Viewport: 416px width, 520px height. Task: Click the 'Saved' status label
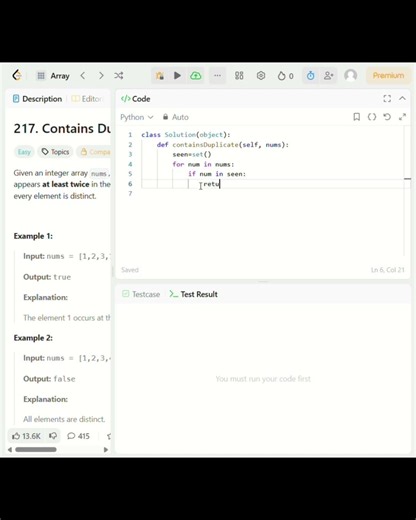pos(130,270)
